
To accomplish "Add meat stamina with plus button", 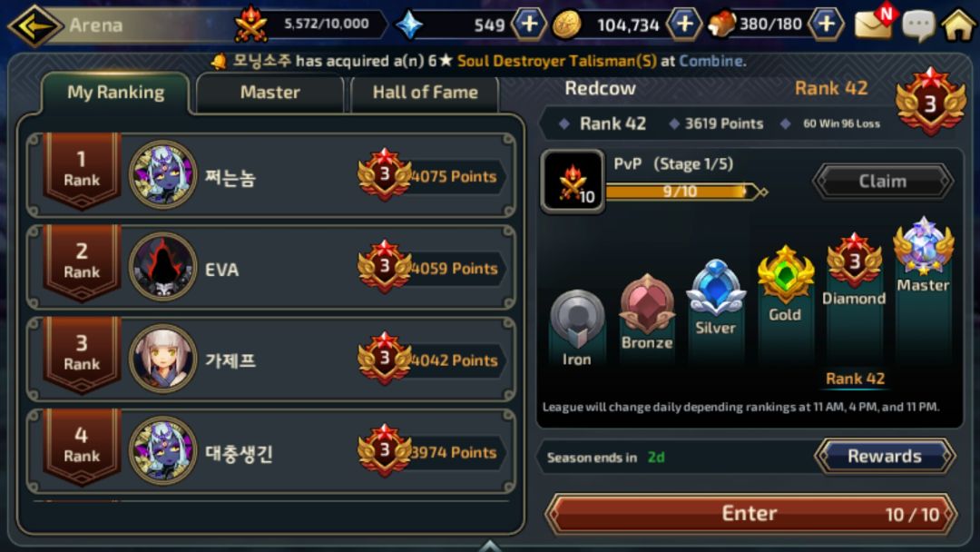I will 827,25.
